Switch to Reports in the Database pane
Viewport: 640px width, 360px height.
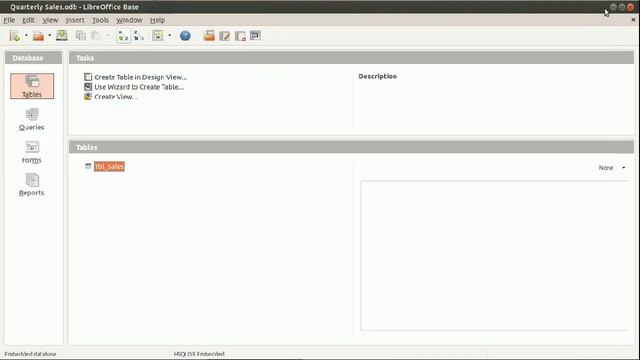click(32, 185)
